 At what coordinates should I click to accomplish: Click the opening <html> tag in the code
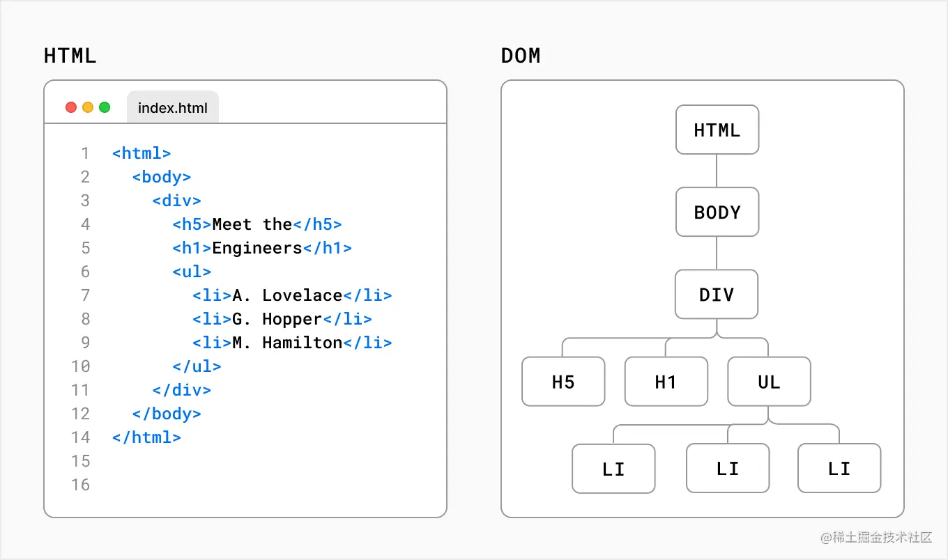(142, 153)
